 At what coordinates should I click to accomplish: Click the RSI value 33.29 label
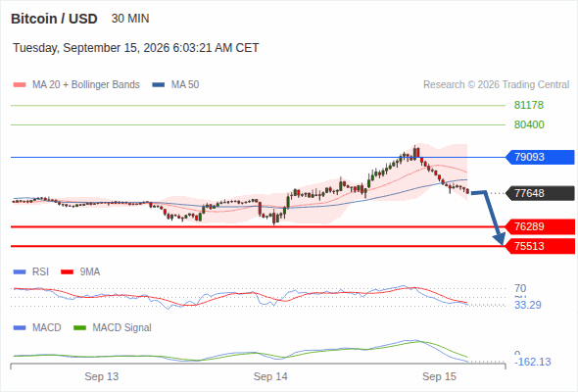pos(528,305)
